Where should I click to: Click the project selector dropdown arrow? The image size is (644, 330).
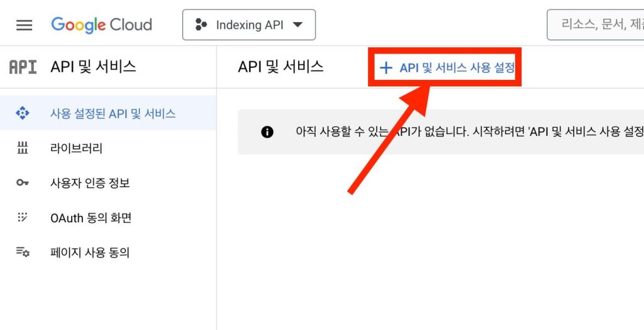(298, 25)
